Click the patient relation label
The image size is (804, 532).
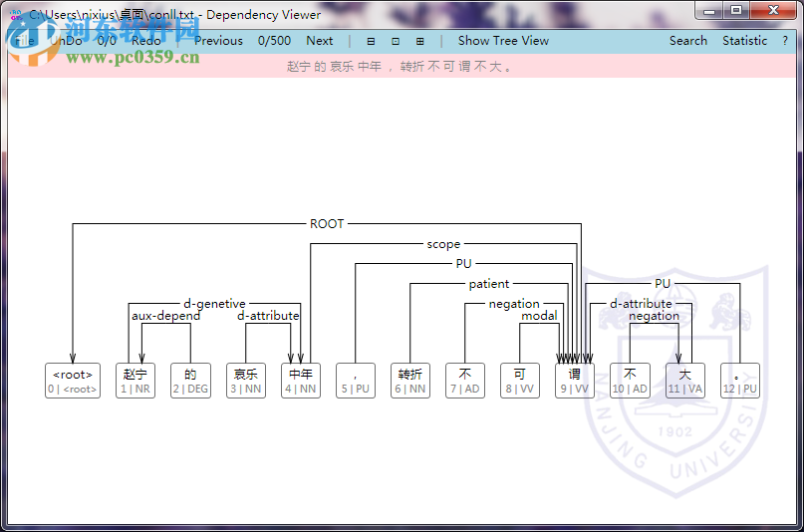tap(488, 283)
